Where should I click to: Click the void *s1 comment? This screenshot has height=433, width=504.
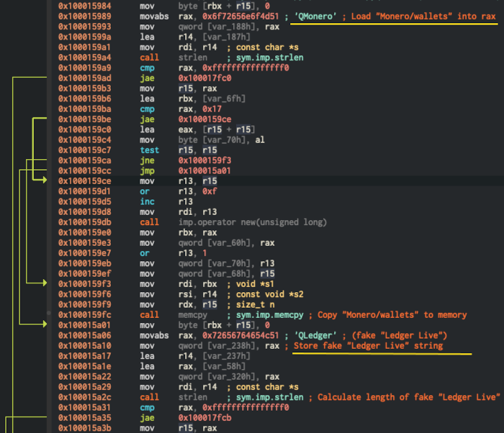255,284
